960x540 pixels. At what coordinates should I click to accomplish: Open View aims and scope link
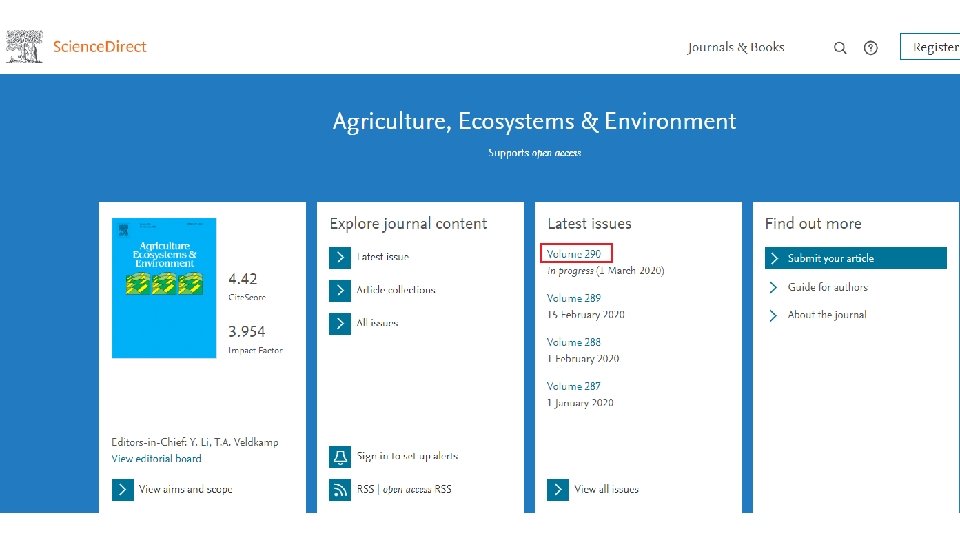coord(186,490)
